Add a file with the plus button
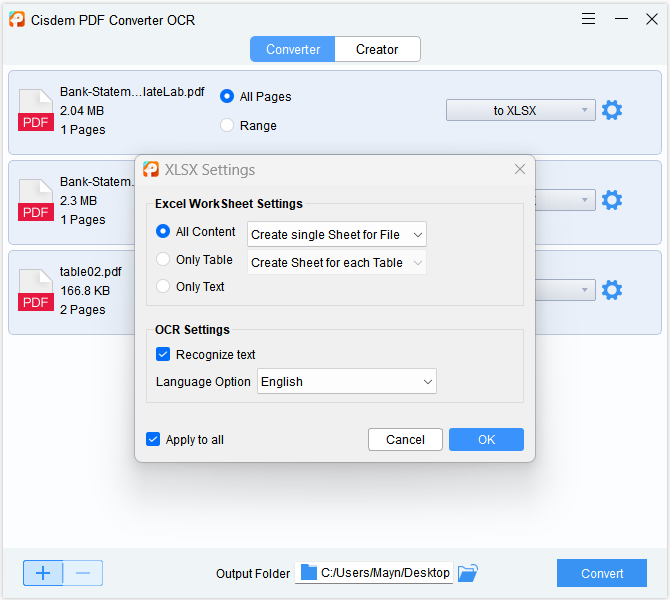 pyautogui.click(x=43, y=573)
